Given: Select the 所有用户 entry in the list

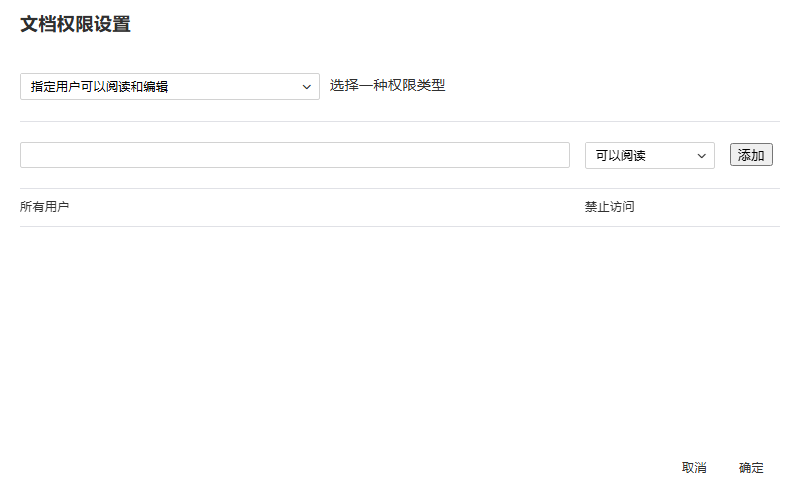Looking at the screenshot, I should [x=45, y=207].
